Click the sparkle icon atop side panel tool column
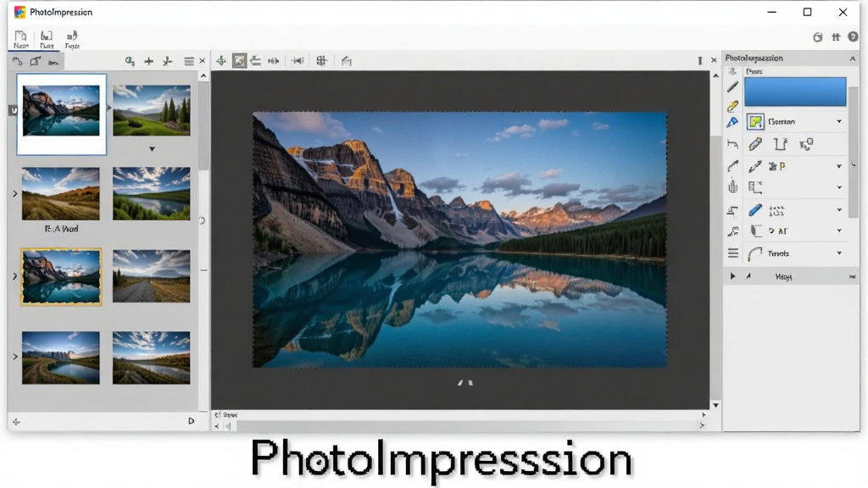 (732, 71)
